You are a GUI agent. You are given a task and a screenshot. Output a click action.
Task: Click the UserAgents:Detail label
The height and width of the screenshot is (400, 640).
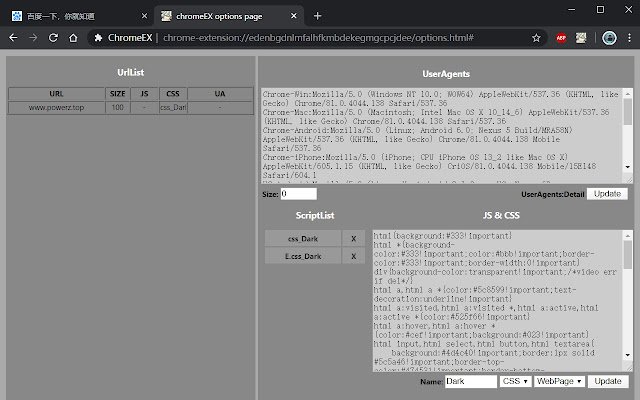(553, 194)
